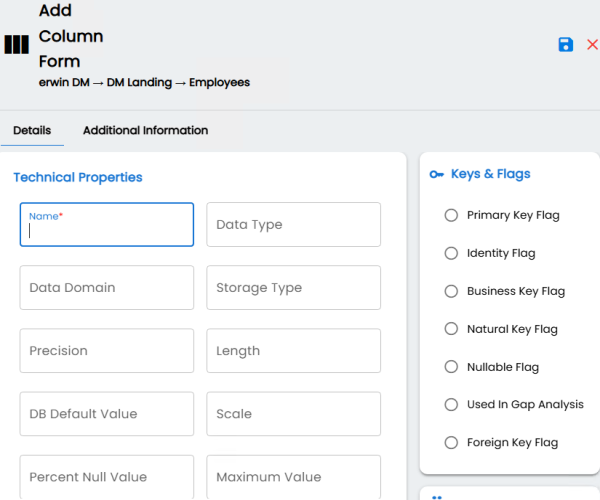Viewport: 600px width, 500px height.
Task: Click the key icon next to Keys & Flags
Action: tap(436, 174)
